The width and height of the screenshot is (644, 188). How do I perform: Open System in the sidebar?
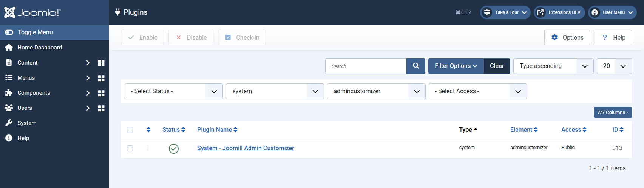click(27, 123)
